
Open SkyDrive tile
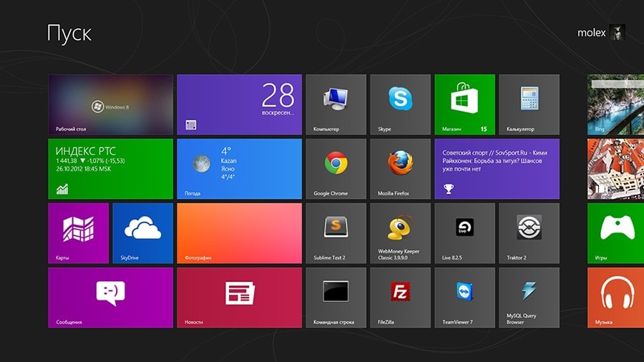click(x=142, y=233)
